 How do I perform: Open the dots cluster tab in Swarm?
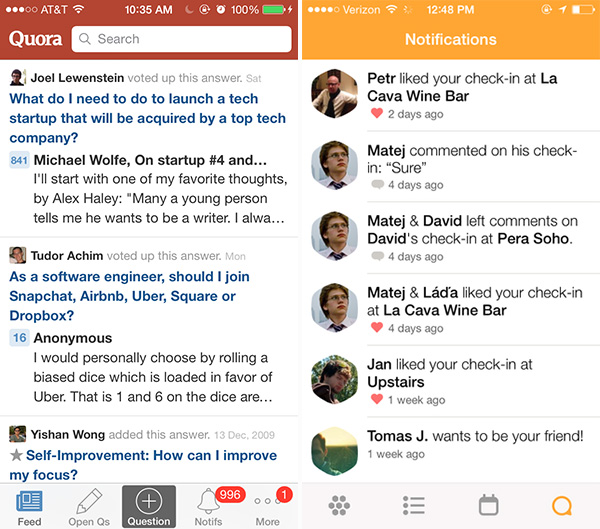339,506
